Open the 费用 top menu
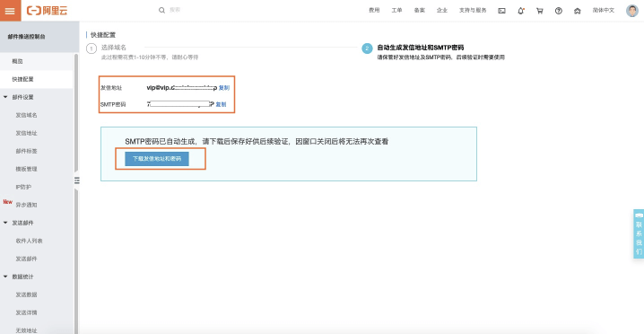Screen dimensions: 644x334 [374, 11]
